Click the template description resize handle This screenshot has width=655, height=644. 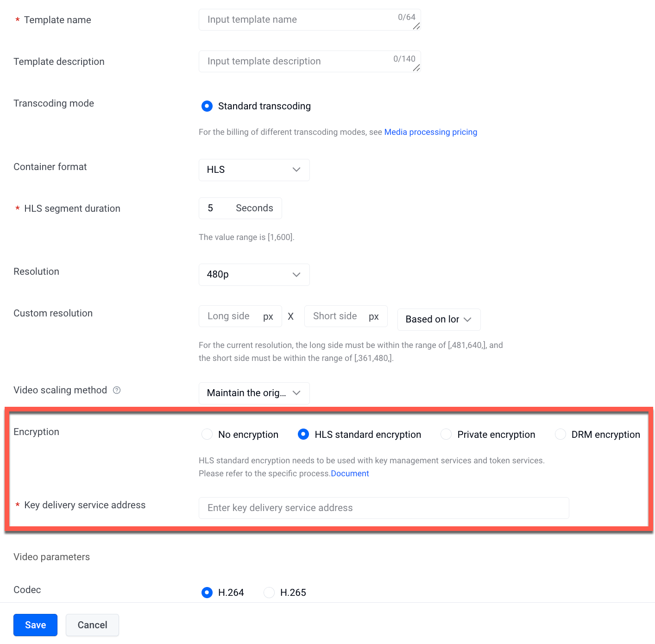(x=416, y=68)
